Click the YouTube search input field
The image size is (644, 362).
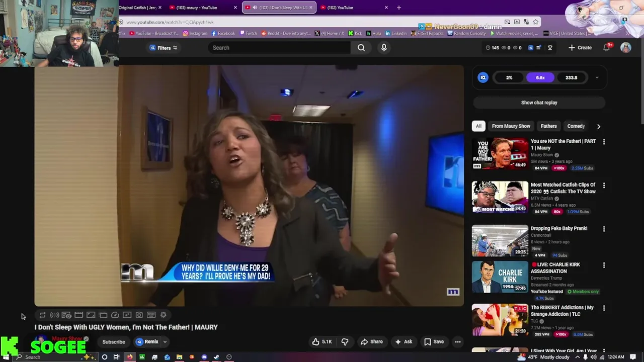click(279, 48)
